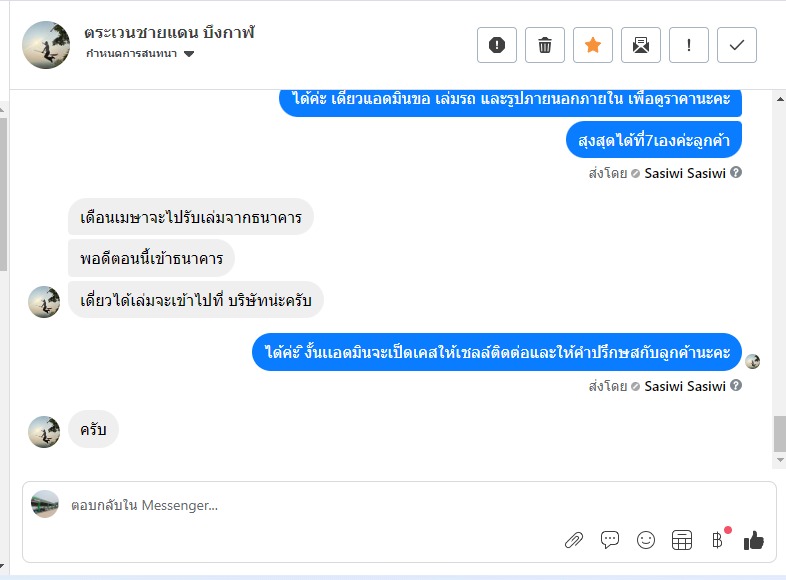Screen dimensions: 786x580
Task: Toggle the exclamation priority flag
Action: tap(689, 45)
